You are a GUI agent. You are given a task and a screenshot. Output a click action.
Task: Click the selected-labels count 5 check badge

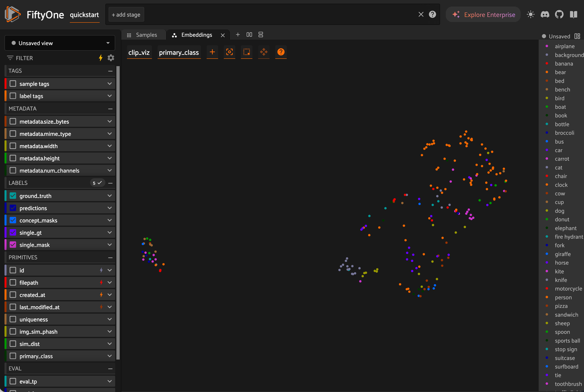(97, 183)
